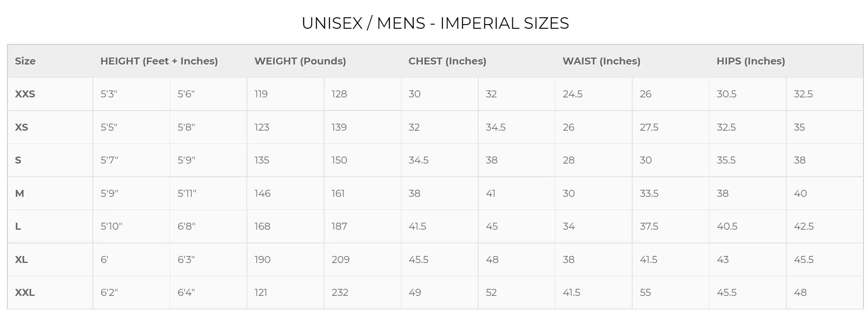This screenshot has height=316, width=868.
Task: Select the Size column header
Action: click(25, 61)
